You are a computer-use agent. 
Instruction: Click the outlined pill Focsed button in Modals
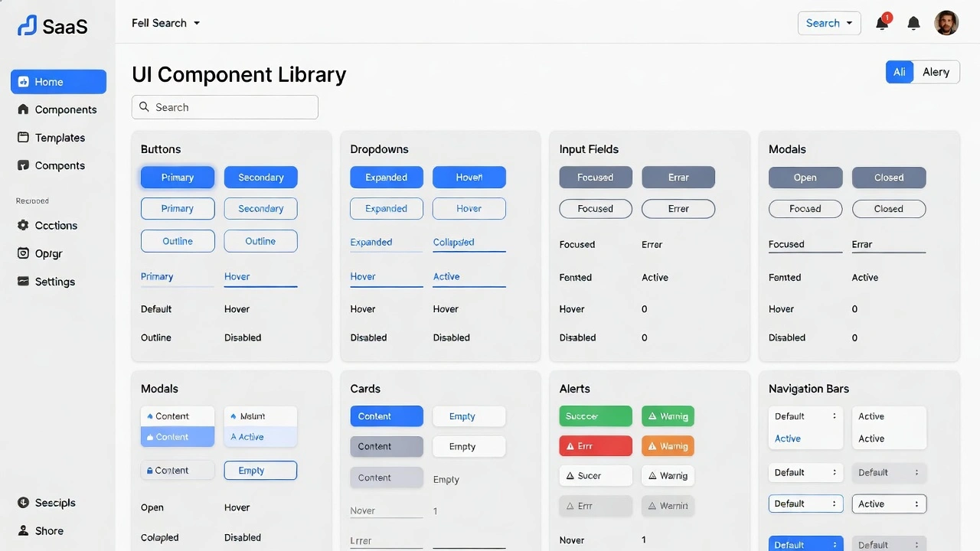point(805,208)
